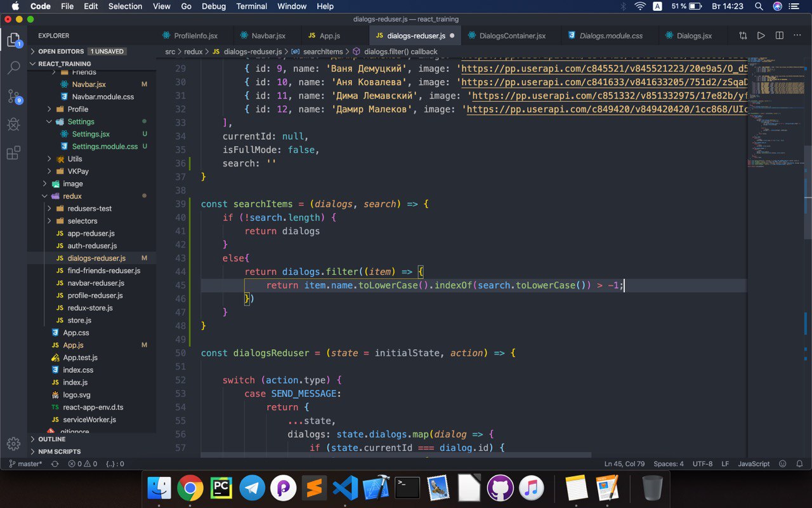Click the Manage gear icon

(13, 443)
